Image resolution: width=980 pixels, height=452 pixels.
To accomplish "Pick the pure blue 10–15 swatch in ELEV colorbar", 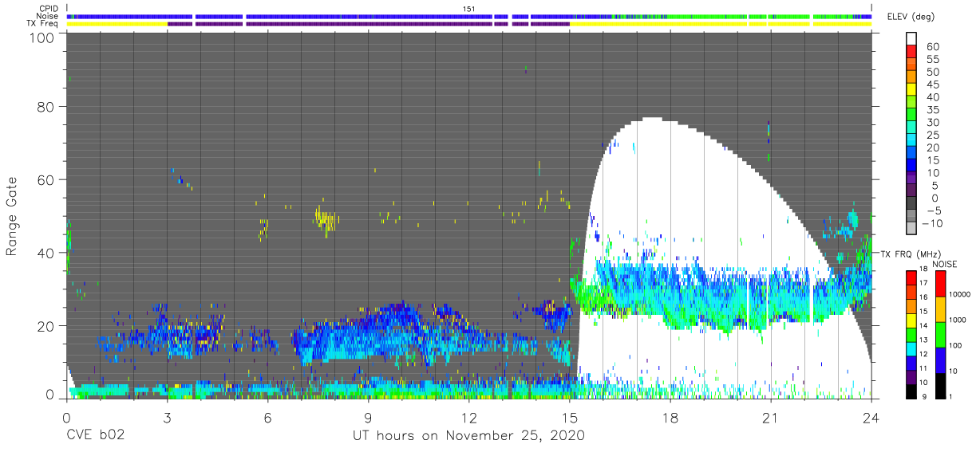I will (x=913, y=167).
